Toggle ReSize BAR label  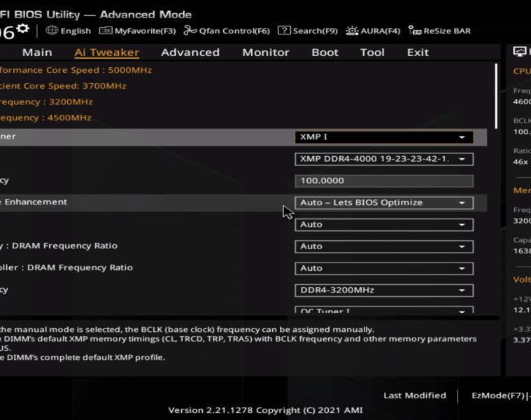[447, 31]
